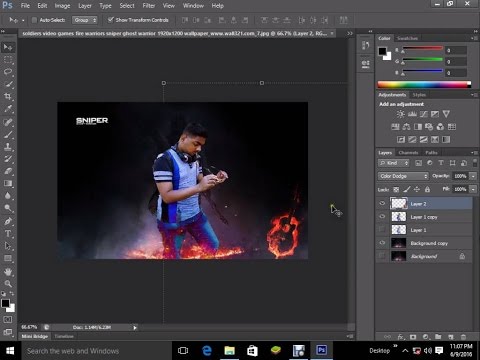Select the Clone Stamp tool
Image resolution: width=480 pixels, height=360 pixels.
[8, 147]
